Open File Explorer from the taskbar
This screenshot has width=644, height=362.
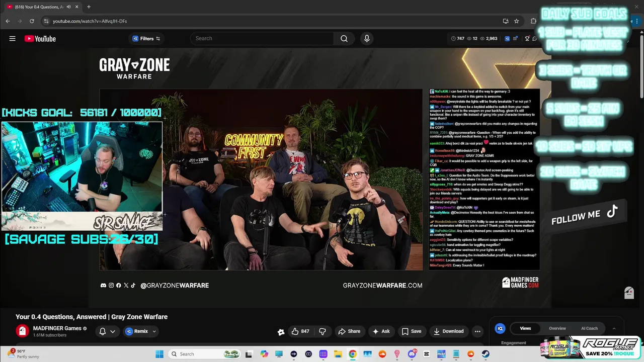pyautogui.click(x=338, y=354)
